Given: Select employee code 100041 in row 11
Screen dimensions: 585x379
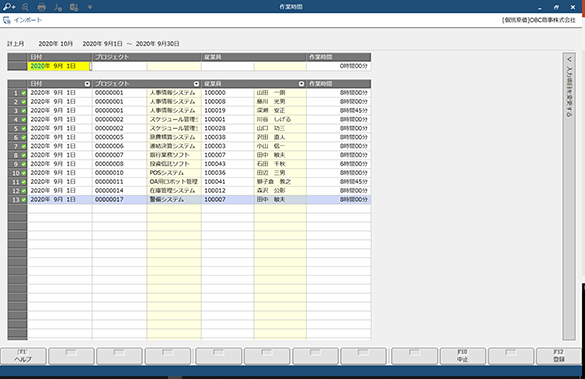Looking at the screenshot, I should (x=228, y=182).
